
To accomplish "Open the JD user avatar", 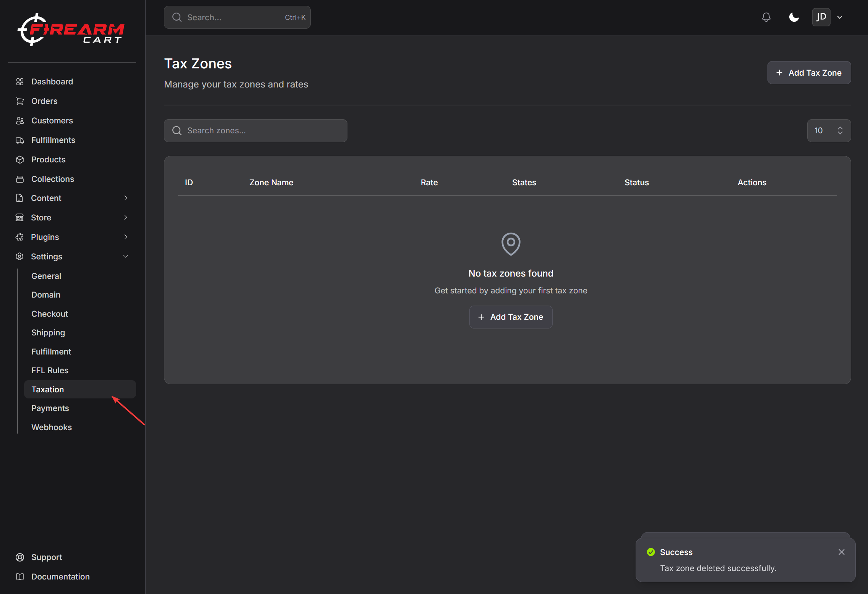I will coord(821,17).
